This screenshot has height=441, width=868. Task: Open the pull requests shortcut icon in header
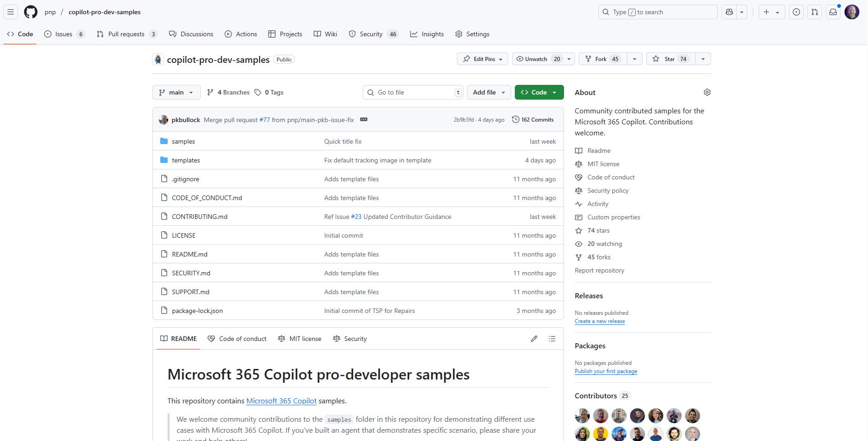click(815, 12)
